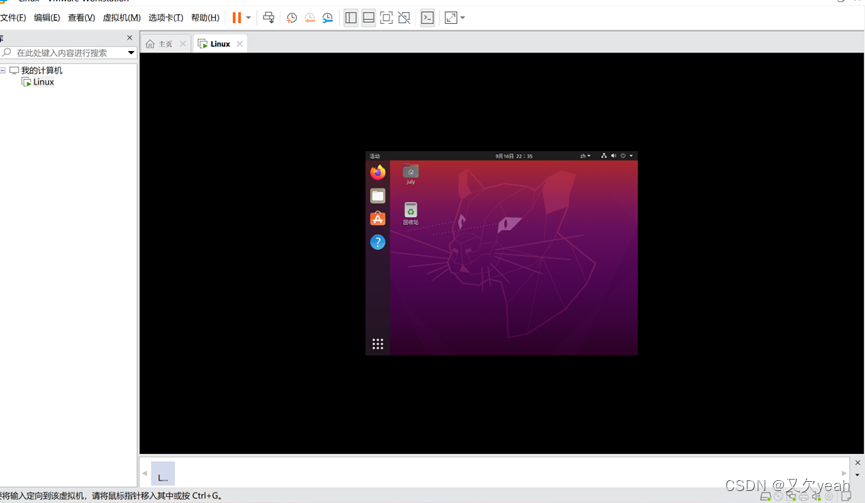Launch Firefox from the Ubuntu dock

point(378,173)
